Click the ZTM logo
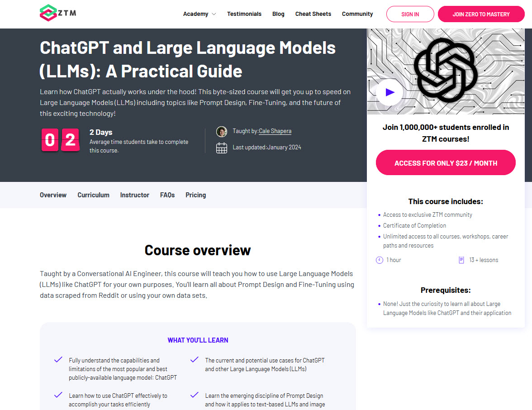 click(x=58, y=13)
